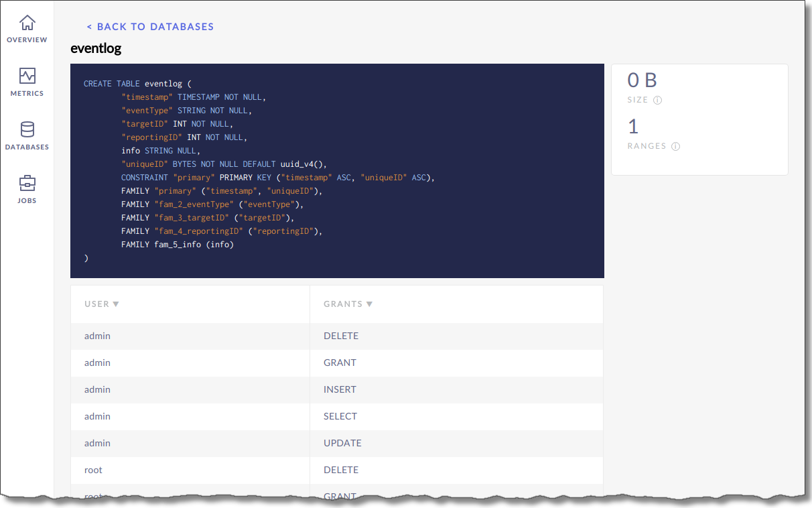The width and height of the screenshot is (812, 508).
Task: Click the info icon beside Ranges
Action: click(x=675, y=146)
